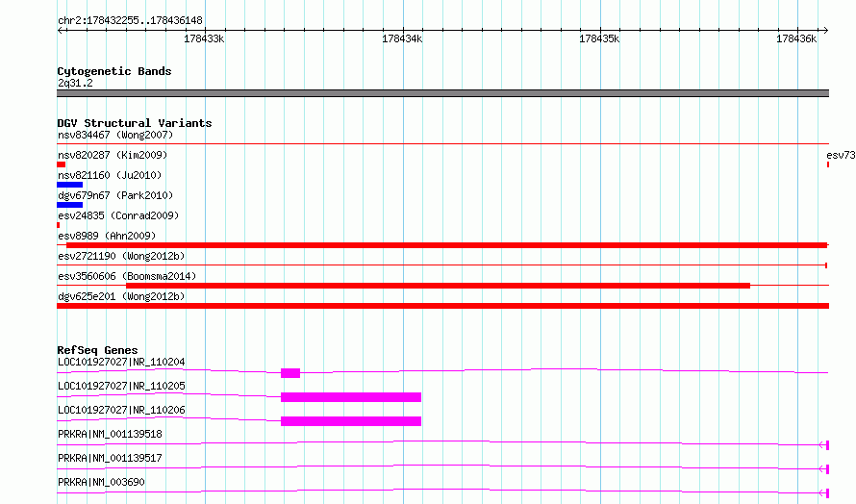
Task: Click the PRKRA|NM_003690 transcript label
Action: click(101, 482)
